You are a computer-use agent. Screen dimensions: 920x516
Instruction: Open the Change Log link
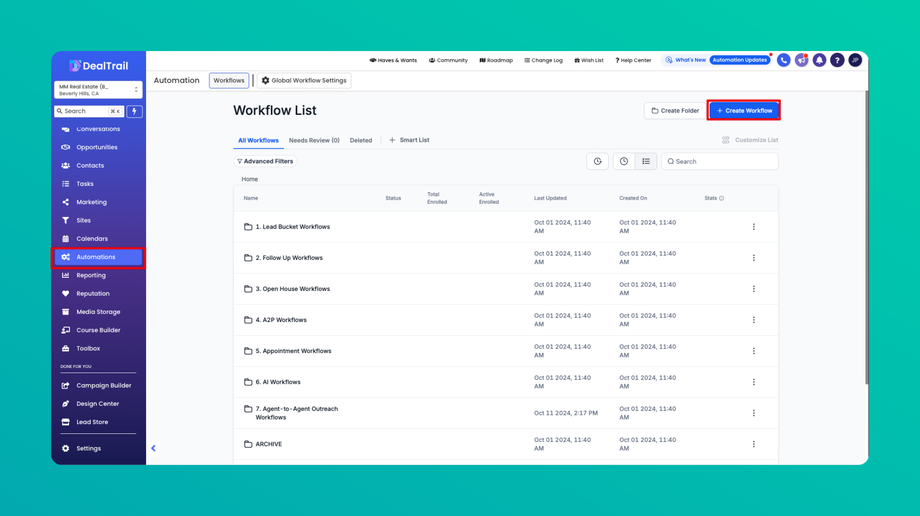pyautogui.click(x=543, y=60)
